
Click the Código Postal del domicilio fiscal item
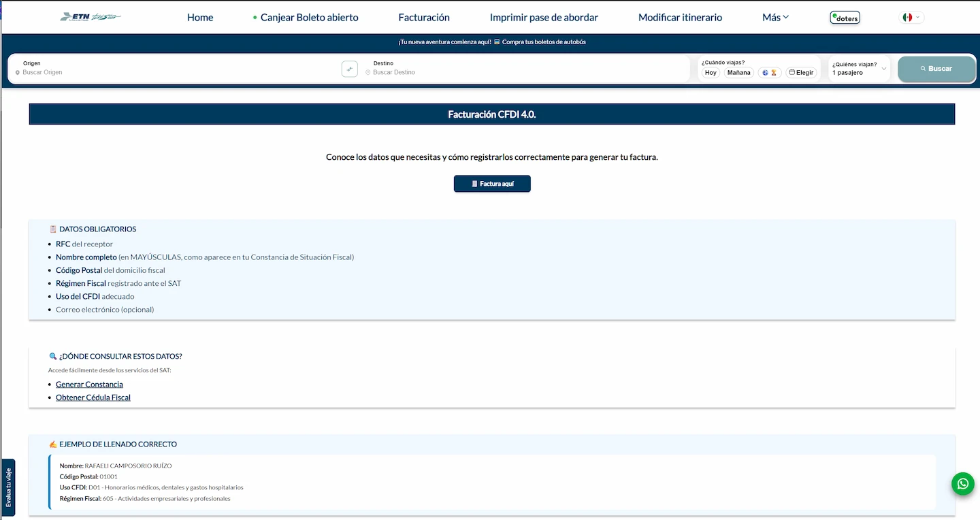click(x=110, y=270)
